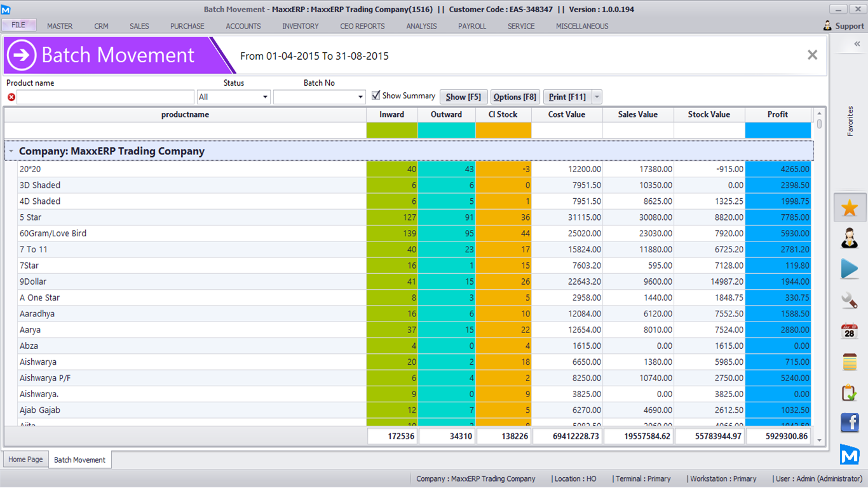Open the Print button dropdown arrow
This screenshot has width=868, height=488.
click(x=596, y=97)
